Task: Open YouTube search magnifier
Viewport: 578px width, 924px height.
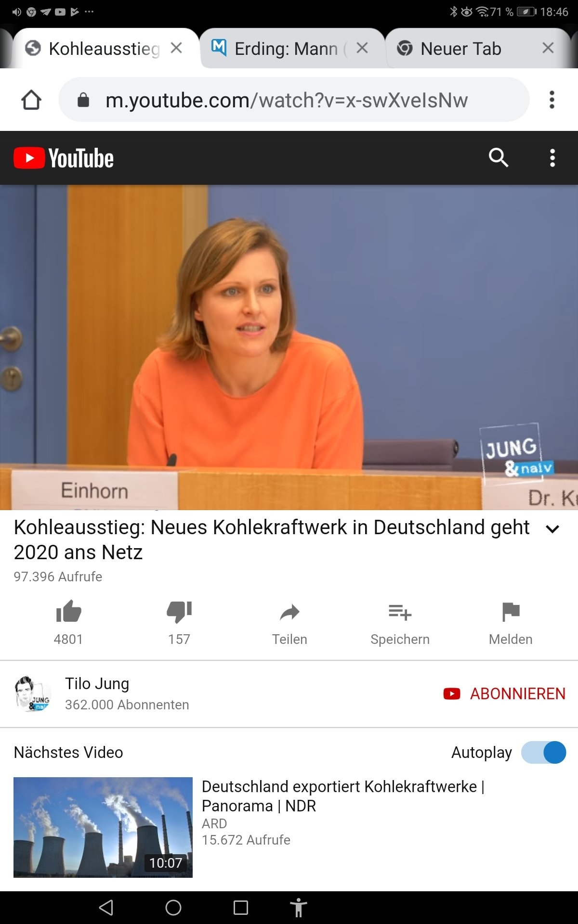Action: pyautogui.click(x=498, y=157)
